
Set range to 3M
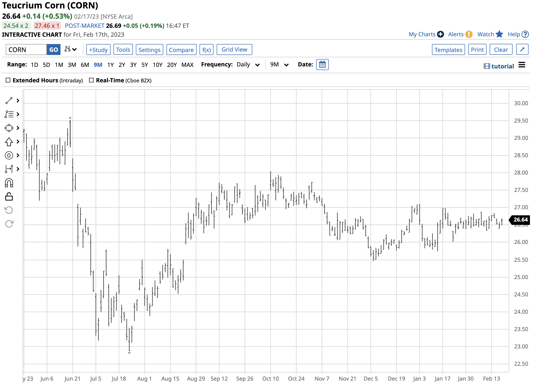click(x=72, y=65)
